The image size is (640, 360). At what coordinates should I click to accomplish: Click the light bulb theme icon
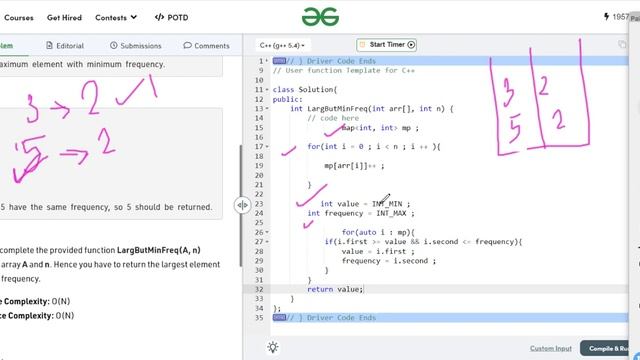point(273,347)
